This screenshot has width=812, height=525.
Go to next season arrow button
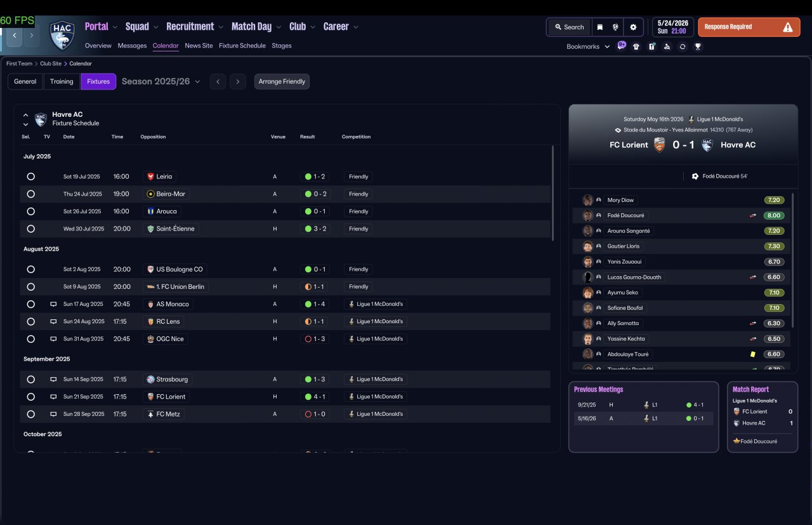point(238,81)
